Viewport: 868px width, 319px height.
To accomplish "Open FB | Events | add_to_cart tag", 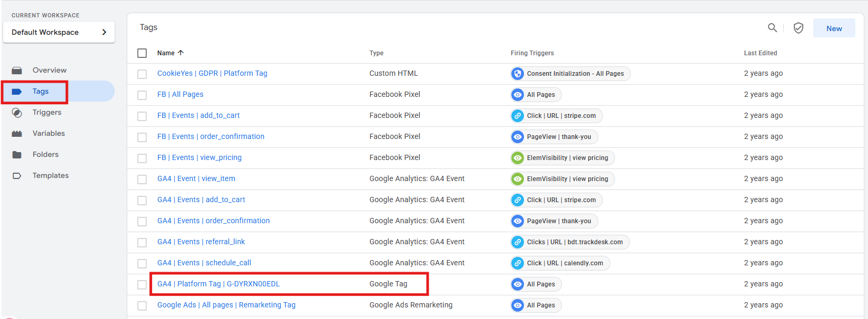I will (x=198, y=115).
